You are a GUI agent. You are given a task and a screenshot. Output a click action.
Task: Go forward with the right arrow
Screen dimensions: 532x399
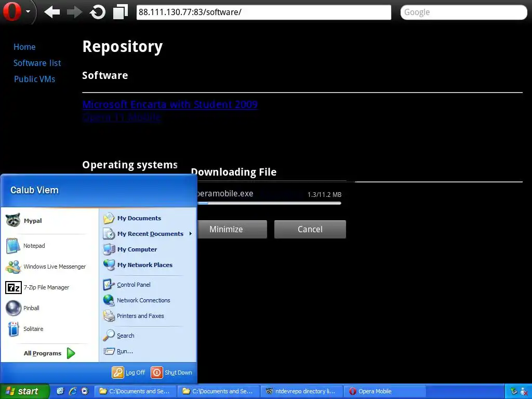click(x=75, y=12)
